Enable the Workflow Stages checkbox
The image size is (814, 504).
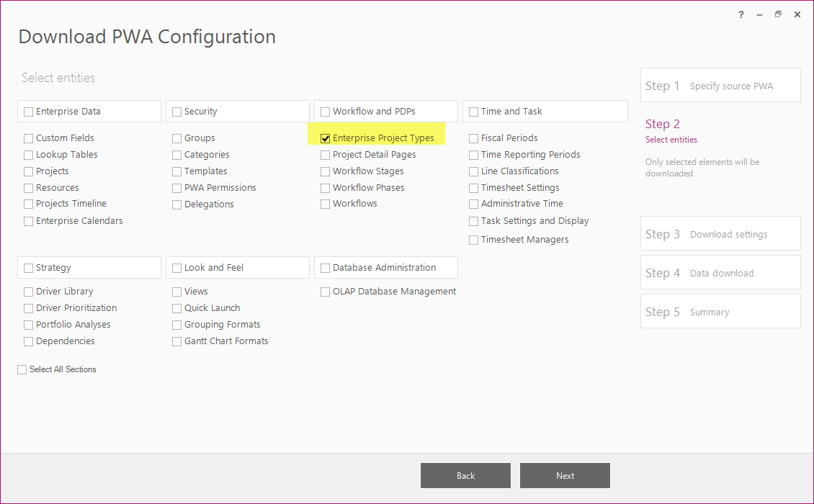point(326,172)
